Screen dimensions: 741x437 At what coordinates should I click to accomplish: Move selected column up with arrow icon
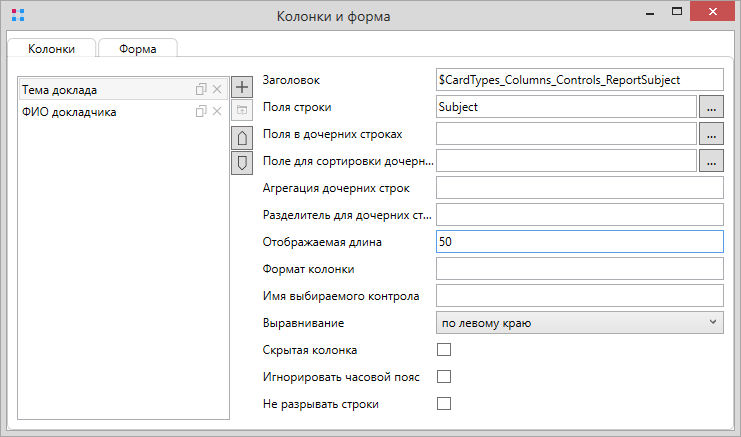point(241,138)
